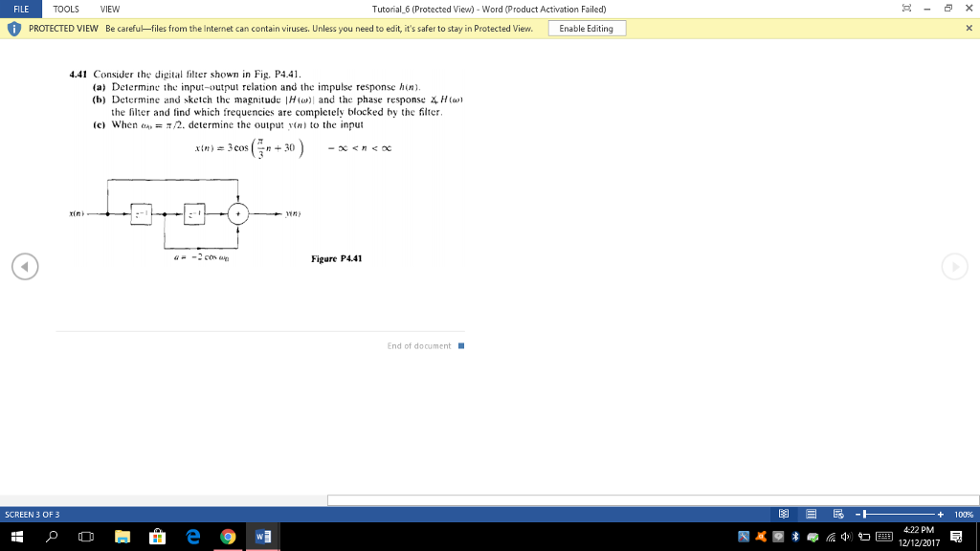Open the FILE menu
The width and height of the screenshot is (980, 551).
pos(21,9)
